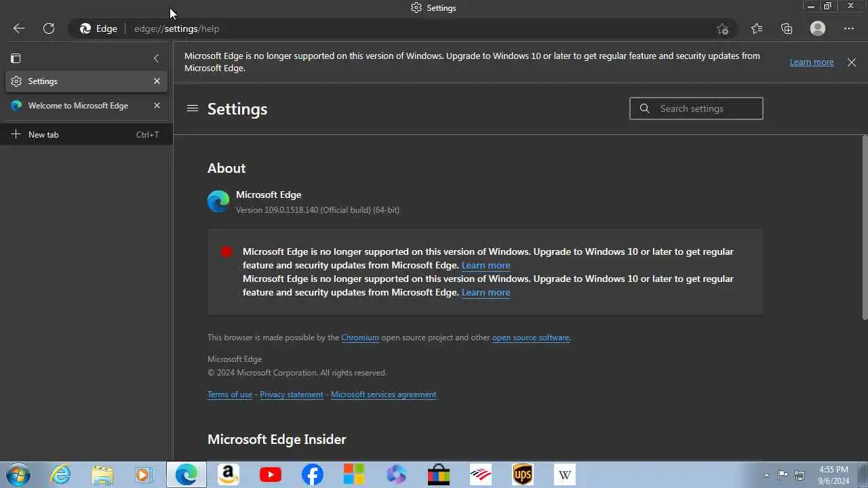The width and height of the screenshot is (868, 488).
Task: Click the About heading
Action: coord(226,168)
